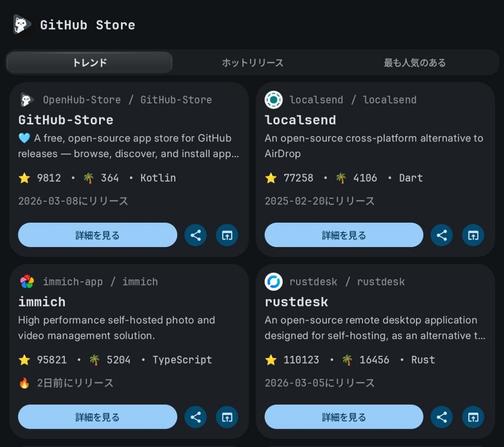Open localsend in browser icon
504x447 pixels.
coord(473,235)
